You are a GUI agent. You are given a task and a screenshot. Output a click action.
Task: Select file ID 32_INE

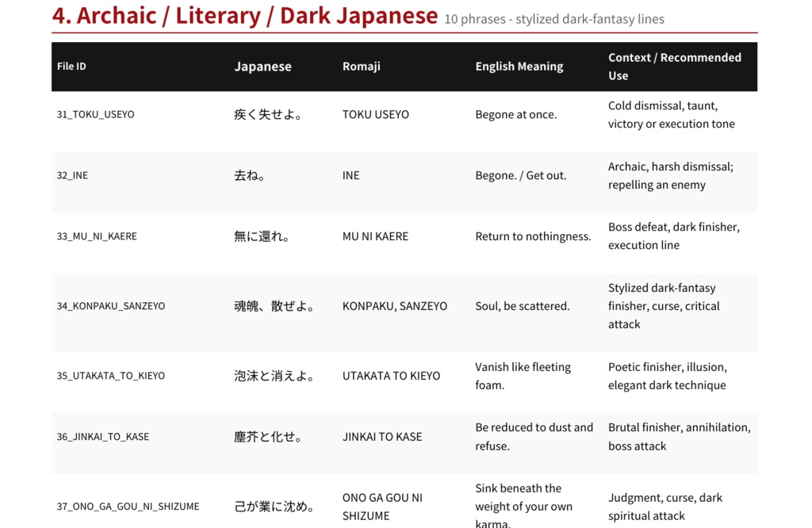72,175
